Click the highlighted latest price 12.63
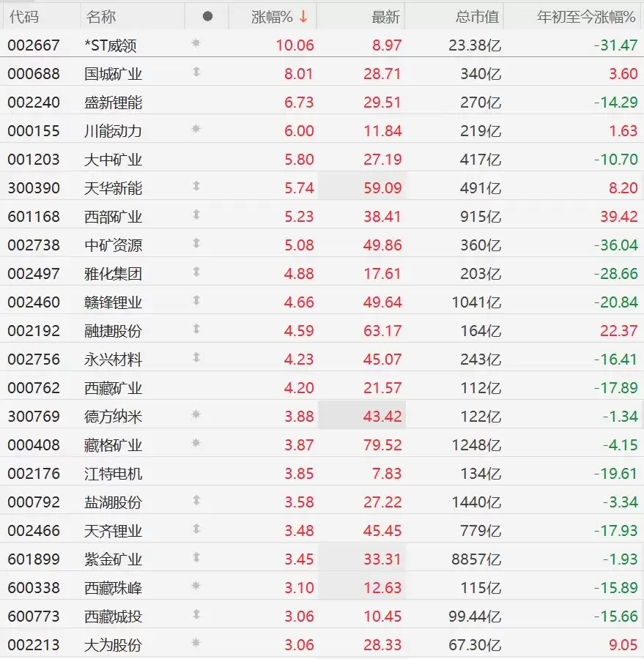 pos(382,588)
